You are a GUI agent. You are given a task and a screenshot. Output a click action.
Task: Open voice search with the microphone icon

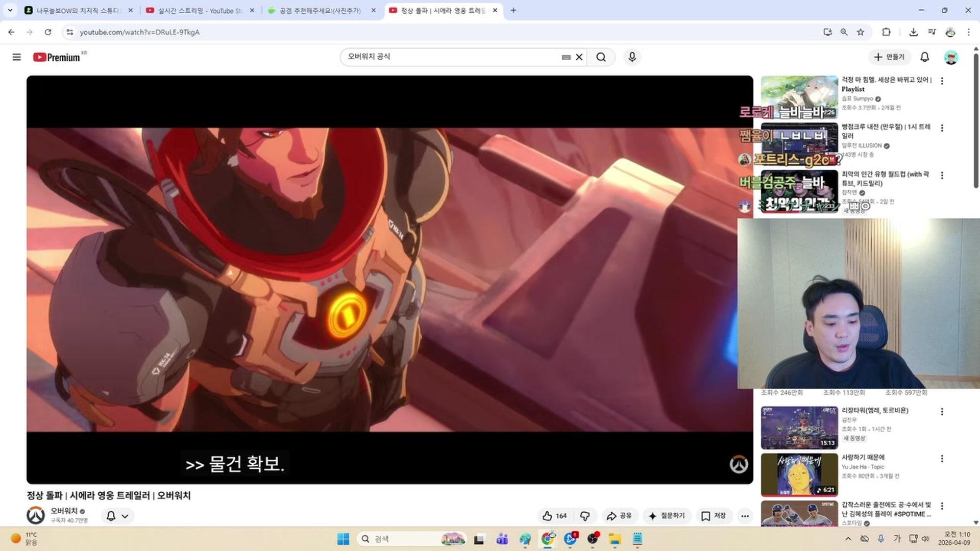point(632,57)
